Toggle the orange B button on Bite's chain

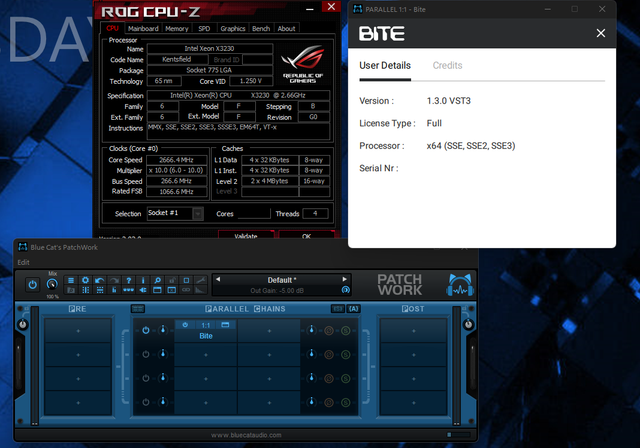click(329, 330)
